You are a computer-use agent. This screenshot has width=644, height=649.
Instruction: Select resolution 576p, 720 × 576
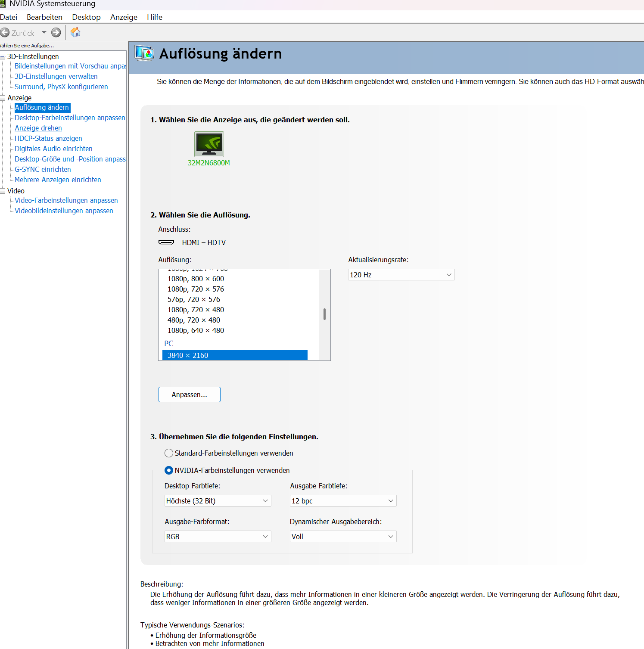(x=194, y=299)
